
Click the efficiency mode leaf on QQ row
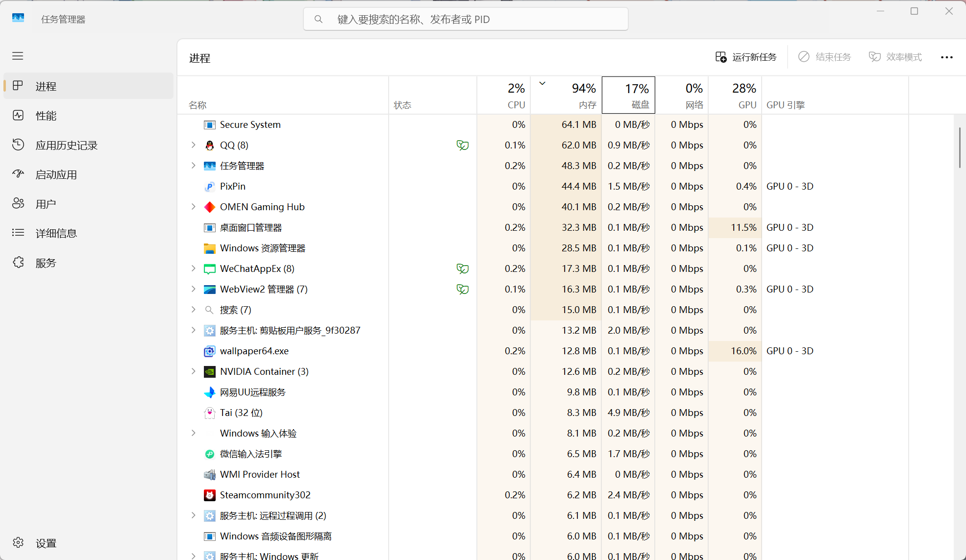pos(463,146)
